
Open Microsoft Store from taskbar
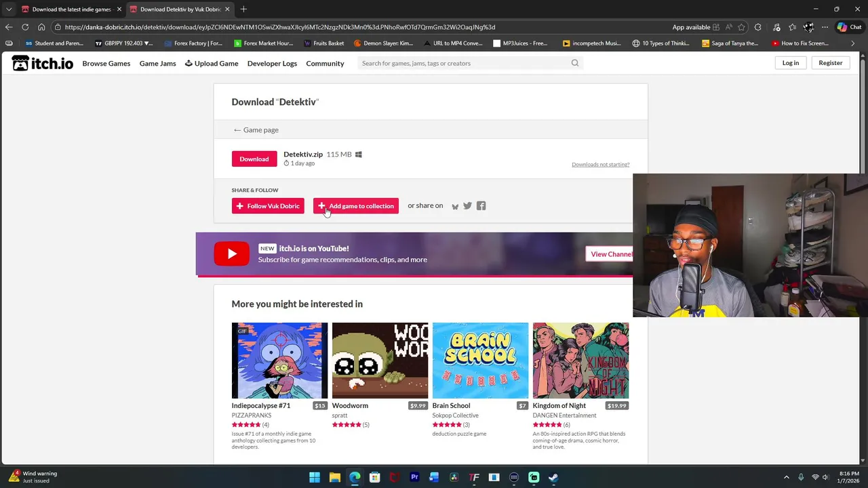[x=374, y=477]
